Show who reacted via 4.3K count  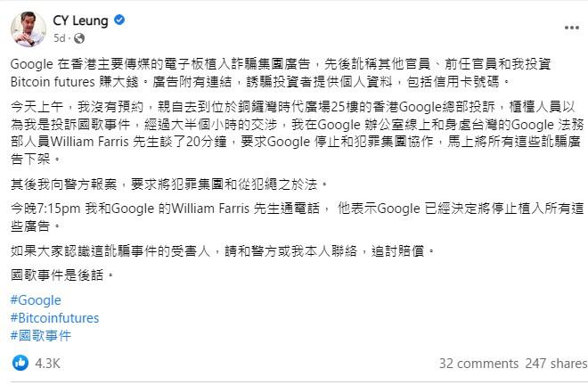click(x=48, y=363)
